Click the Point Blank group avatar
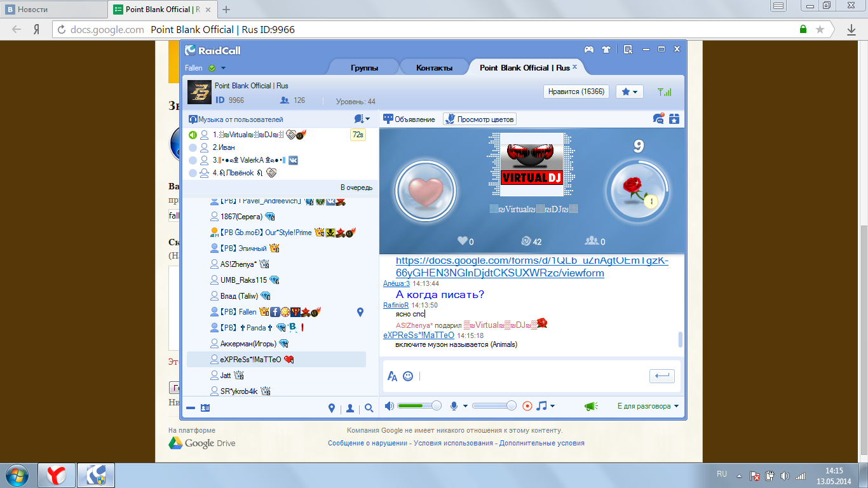The width and height of the screenshot is (868, 488). click(x=200, y=93)
